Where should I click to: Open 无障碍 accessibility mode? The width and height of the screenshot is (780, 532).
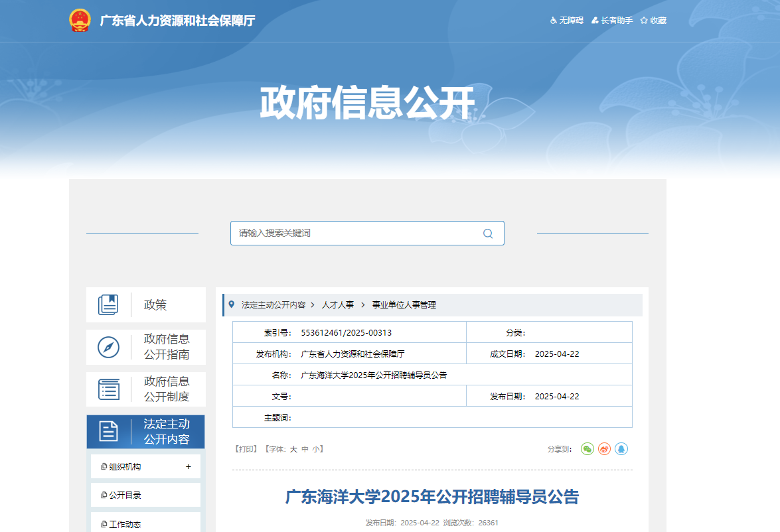[x=567, y=21]
